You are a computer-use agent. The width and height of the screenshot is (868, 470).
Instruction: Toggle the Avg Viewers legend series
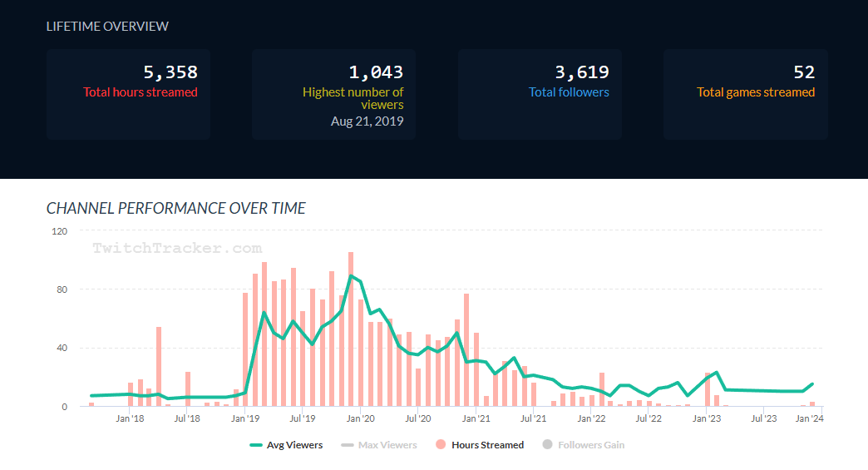[x=286, y=445]
